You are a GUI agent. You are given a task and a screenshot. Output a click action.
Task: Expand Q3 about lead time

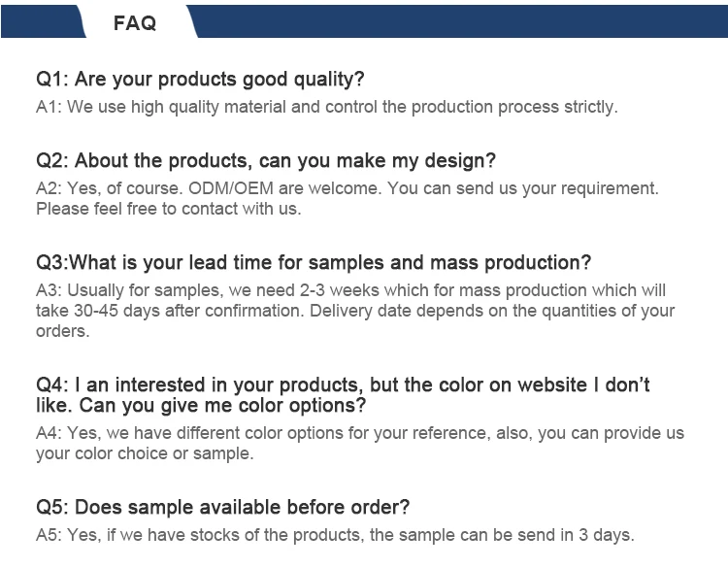(x=314, y=262)
